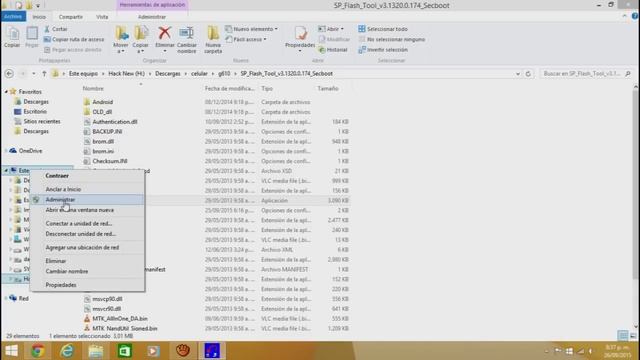This screenshot has height=360, width=640.
Task: Select the MTK_AllInOne_DA.bin file
Action: tap(120, 319)
